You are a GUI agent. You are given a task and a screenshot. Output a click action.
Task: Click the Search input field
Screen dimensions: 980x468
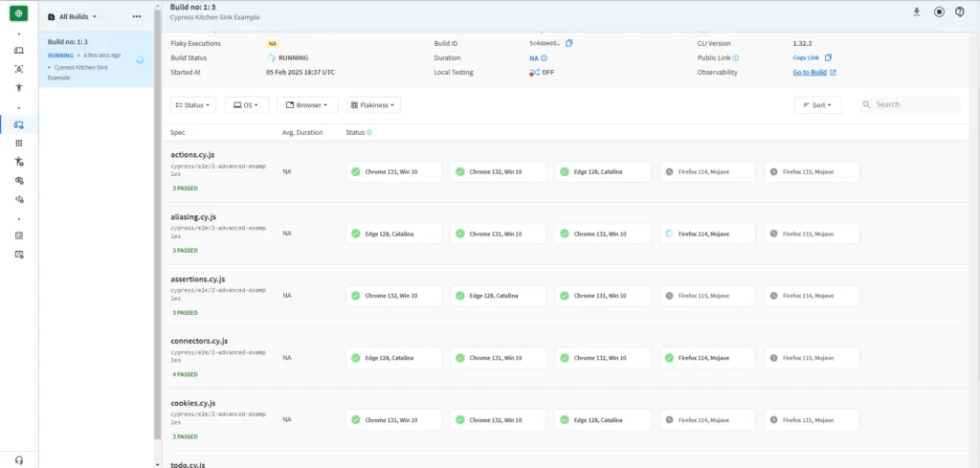(x=910, y=105)
